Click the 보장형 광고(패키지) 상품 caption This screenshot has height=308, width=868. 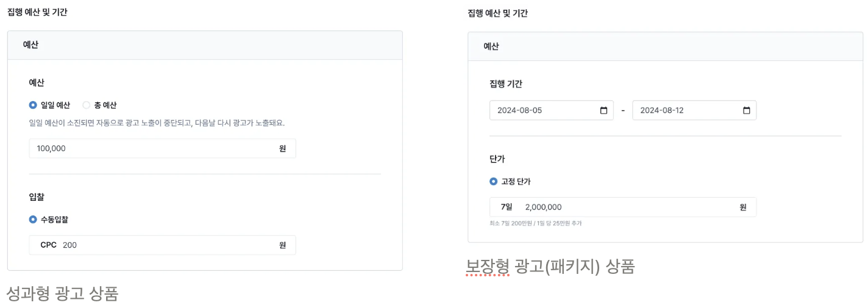coord(550,267)
